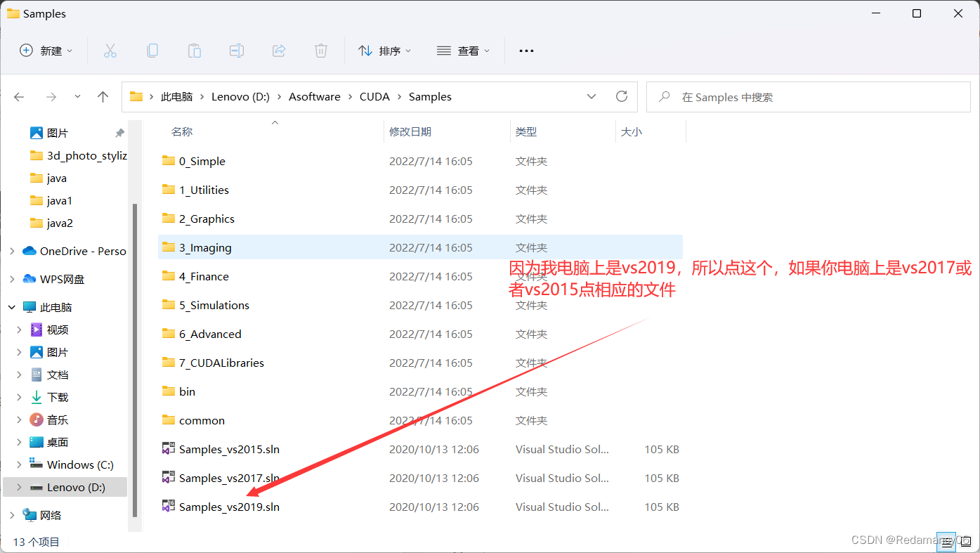Image resolution: width=980 pixels, height=553 pixels.
Task: Open the 新建 new item dropdown
Action: click(x=46, y=51)
